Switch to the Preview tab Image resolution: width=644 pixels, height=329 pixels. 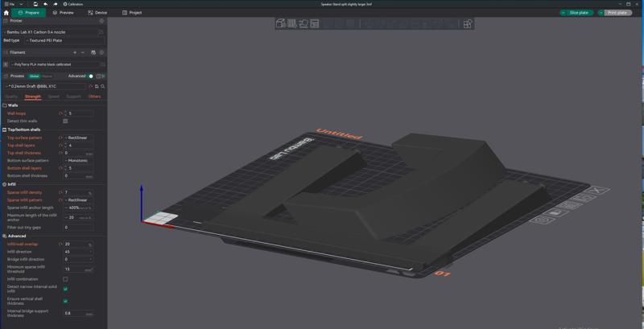pyautogui.click(x=64, y=13)
